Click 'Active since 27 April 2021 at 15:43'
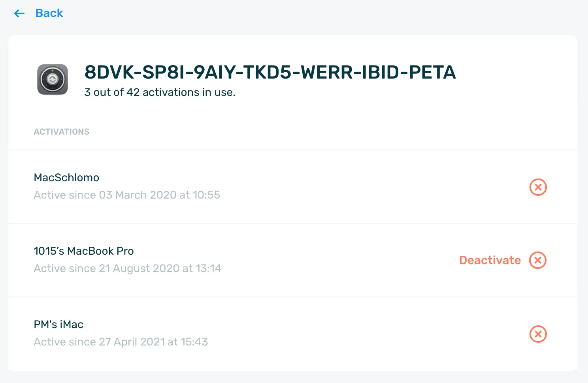The width and height of the screenshot is (588, 383). tap(121, 342)
